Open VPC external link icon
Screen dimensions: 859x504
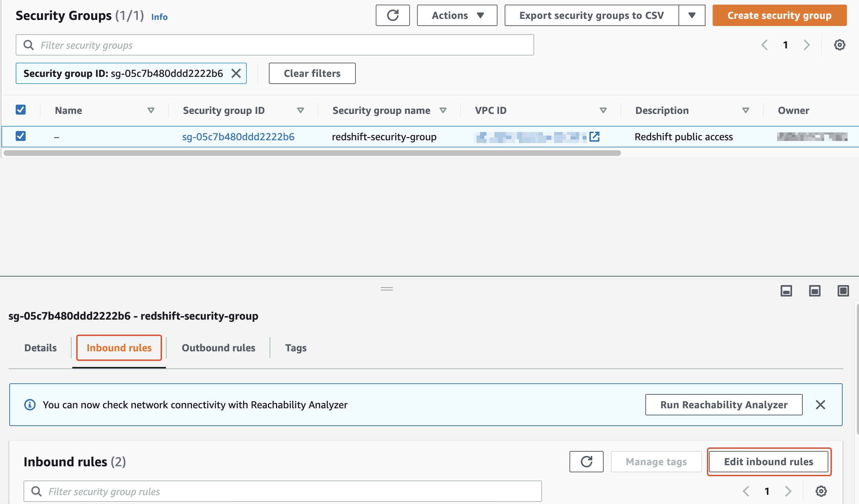tap(594, 137)
